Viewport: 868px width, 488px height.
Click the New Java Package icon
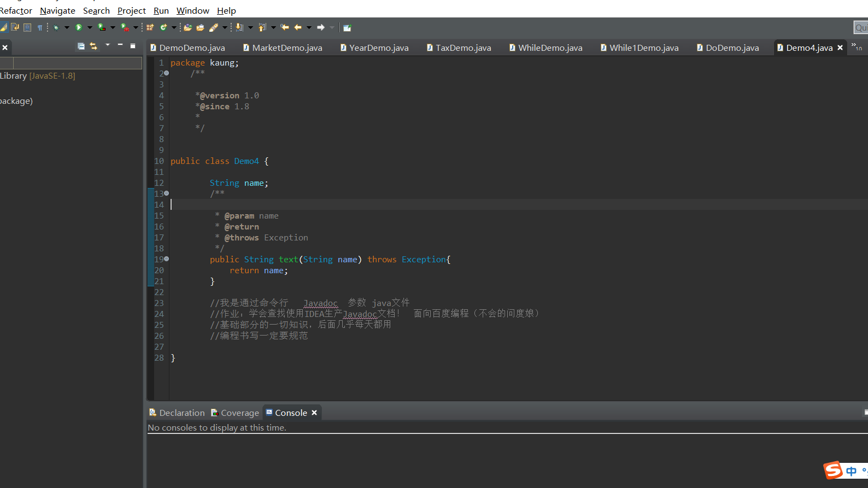pos(150,27)
